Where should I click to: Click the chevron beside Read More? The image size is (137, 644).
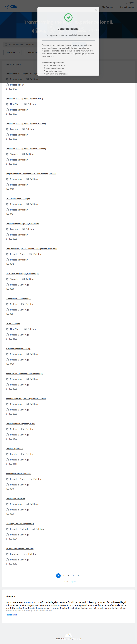click(x=20, y=615)
